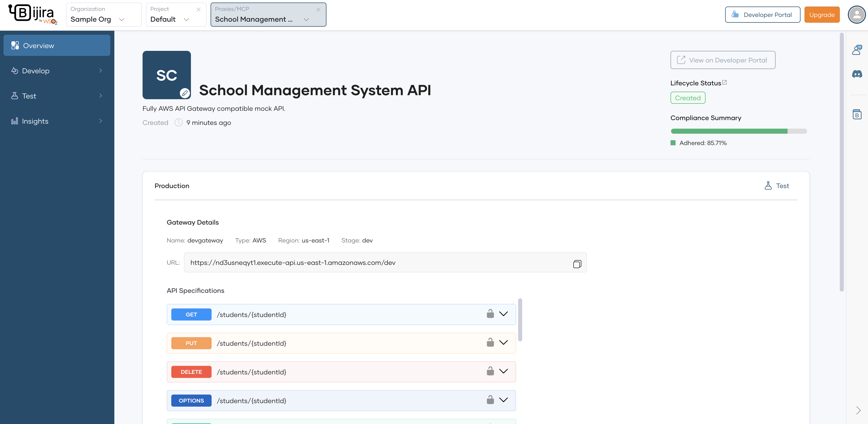Open the Develop section in left sidebar
Image resolution: width=868 pixels, height=424 pixels.
36,70
